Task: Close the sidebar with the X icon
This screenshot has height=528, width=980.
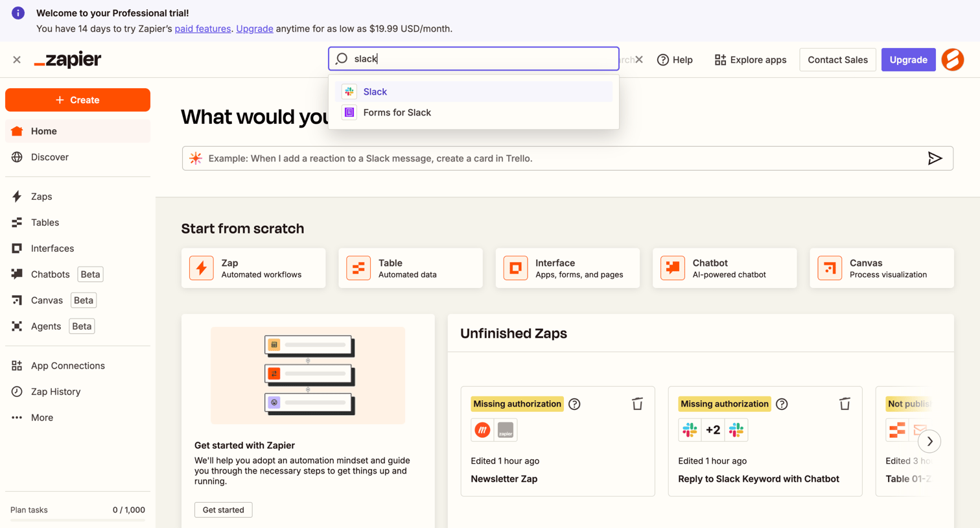Action: 17,60
